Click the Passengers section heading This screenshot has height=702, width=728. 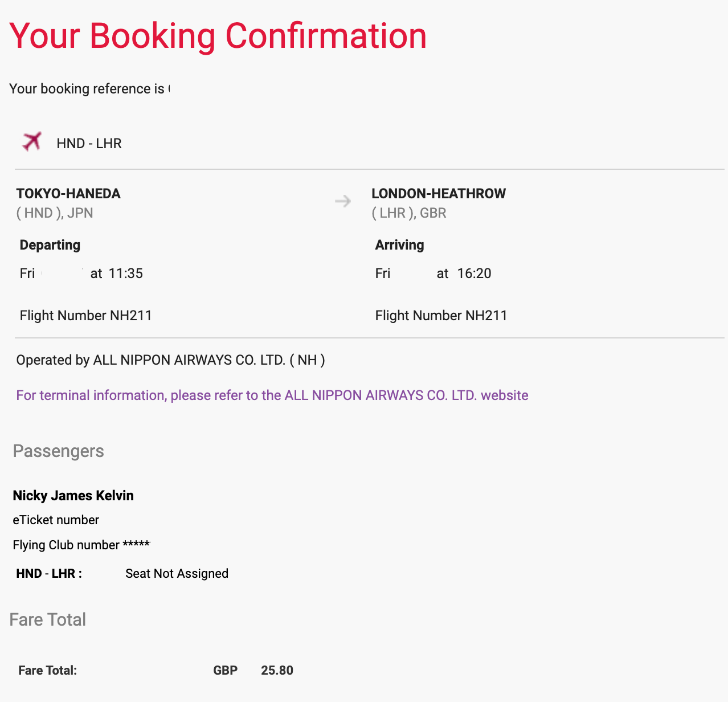click(x=59, y=451)
